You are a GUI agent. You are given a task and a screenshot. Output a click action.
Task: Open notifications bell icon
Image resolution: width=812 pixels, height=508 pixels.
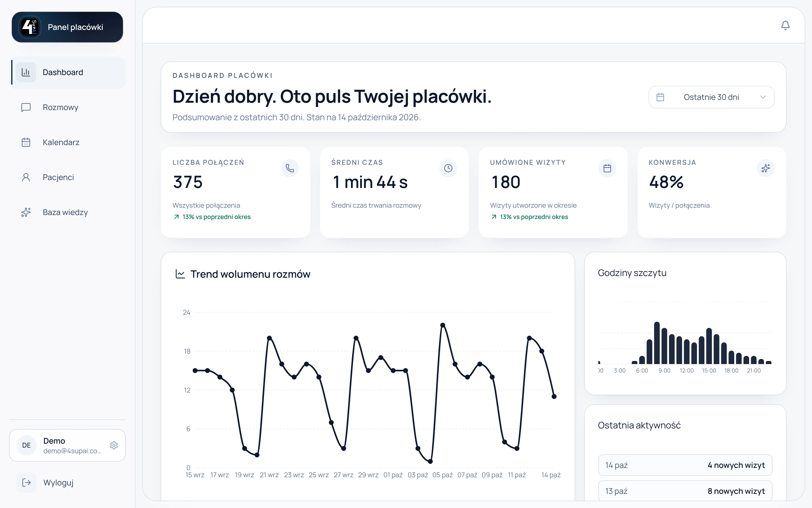785,25
